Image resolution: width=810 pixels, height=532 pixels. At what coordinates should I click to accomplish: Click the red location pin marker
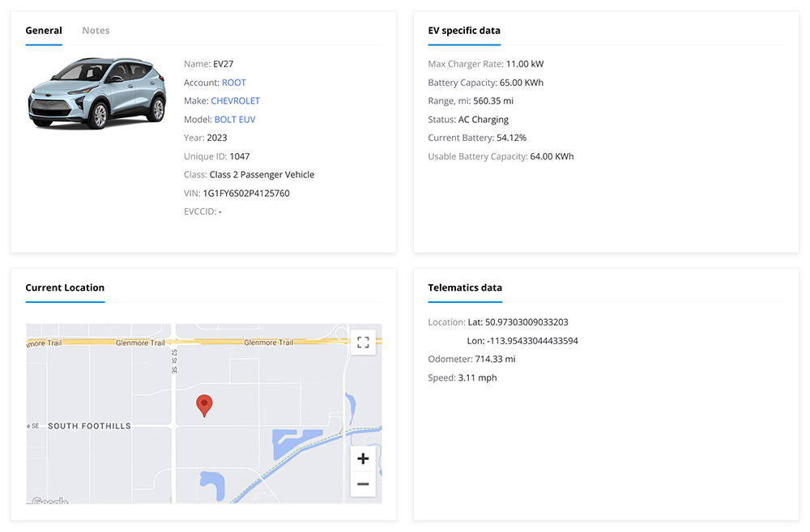205,406
